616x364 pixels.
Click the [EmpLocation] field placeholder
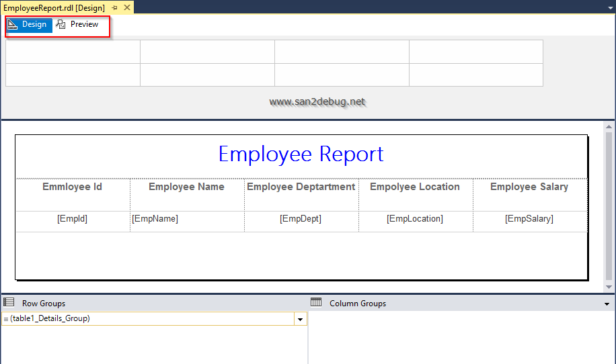pyautogui.click(x=415, y=219)
